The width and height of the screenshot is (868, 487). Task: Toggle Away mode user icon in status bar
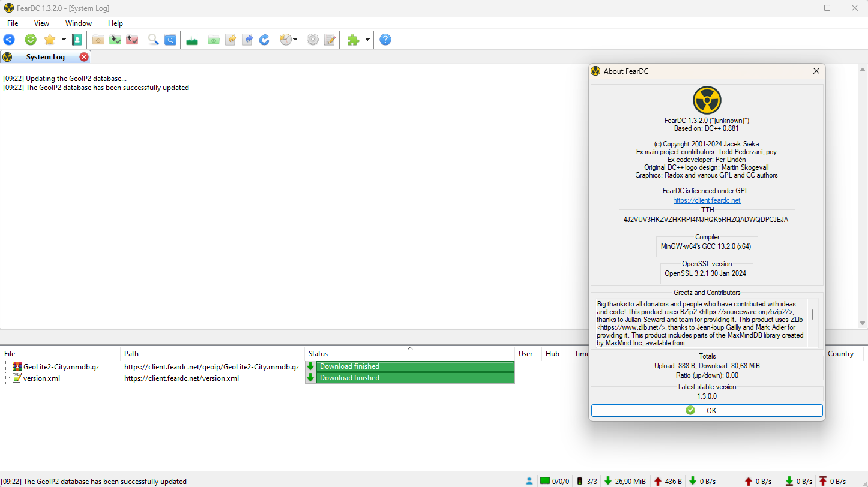[x=529, y=481]
